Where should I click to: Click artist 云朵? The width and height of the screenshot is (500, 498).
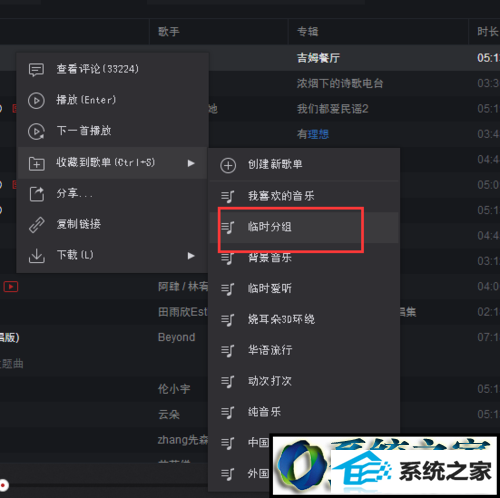(169, 414)
